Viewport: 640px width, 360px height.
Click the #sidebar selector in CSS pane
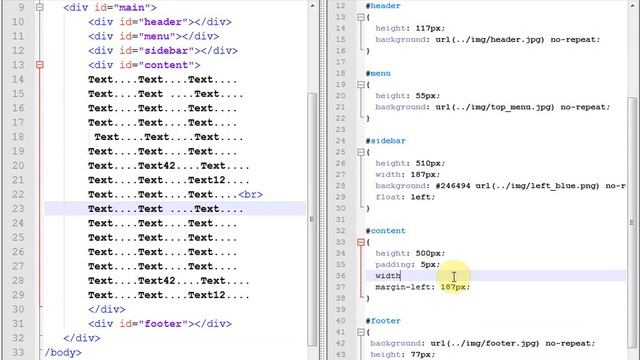(x=386, y=141)
